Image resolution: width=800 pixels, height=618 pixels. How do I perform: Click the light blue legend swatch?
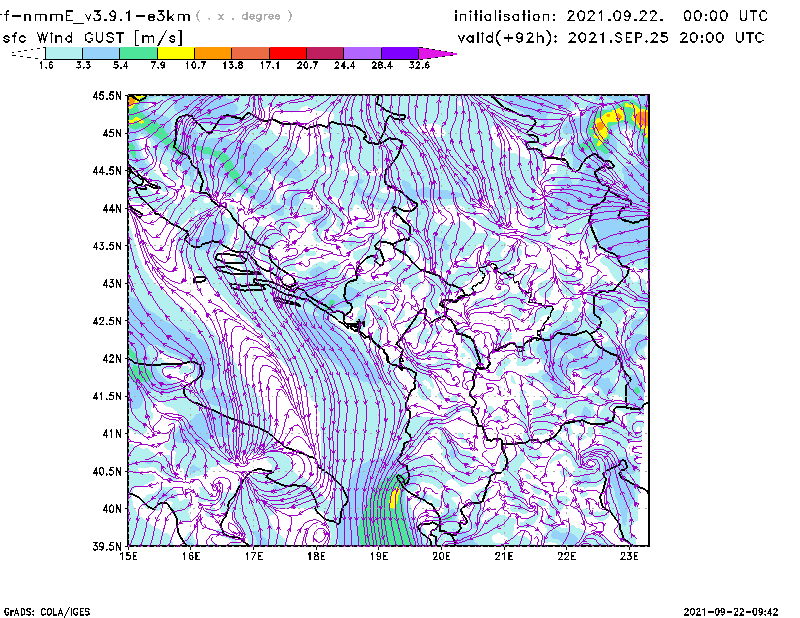(101, 53)
